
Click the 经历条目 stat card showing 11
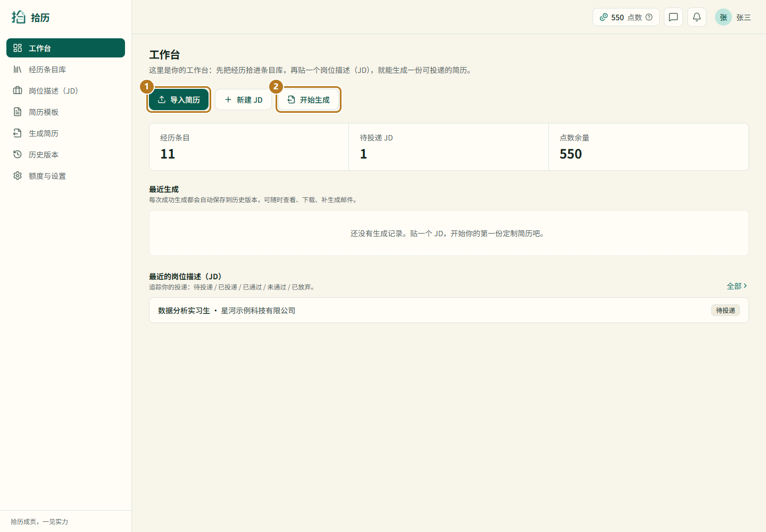point(249,147)
